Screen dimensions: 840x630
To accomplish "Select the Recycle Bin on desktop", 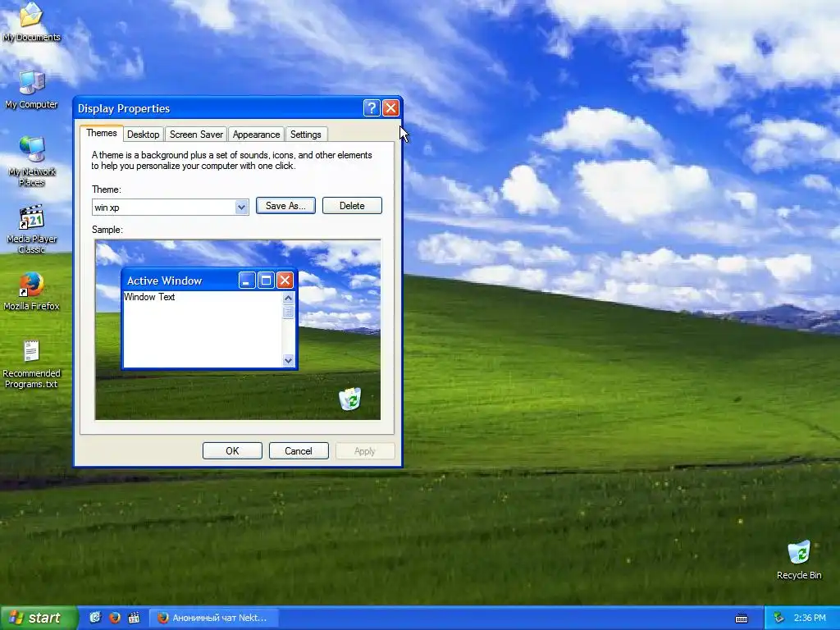I will (799, 559).
